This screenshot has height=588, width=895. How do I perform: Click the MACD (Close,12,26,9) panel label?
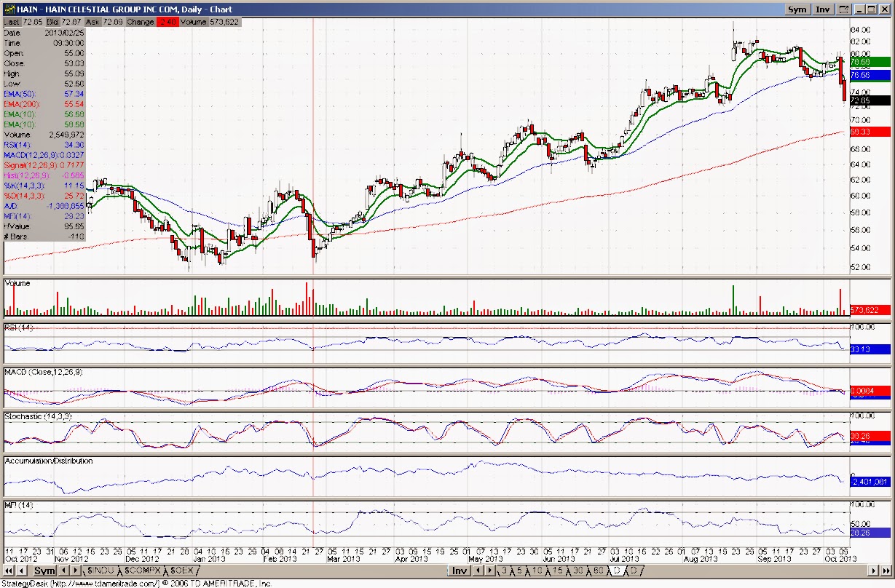click(x=43, y=372)
